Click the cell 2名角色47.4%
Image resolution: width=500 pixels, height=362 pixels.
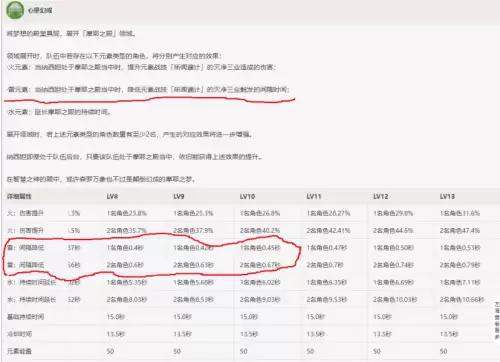click(460, 231)
